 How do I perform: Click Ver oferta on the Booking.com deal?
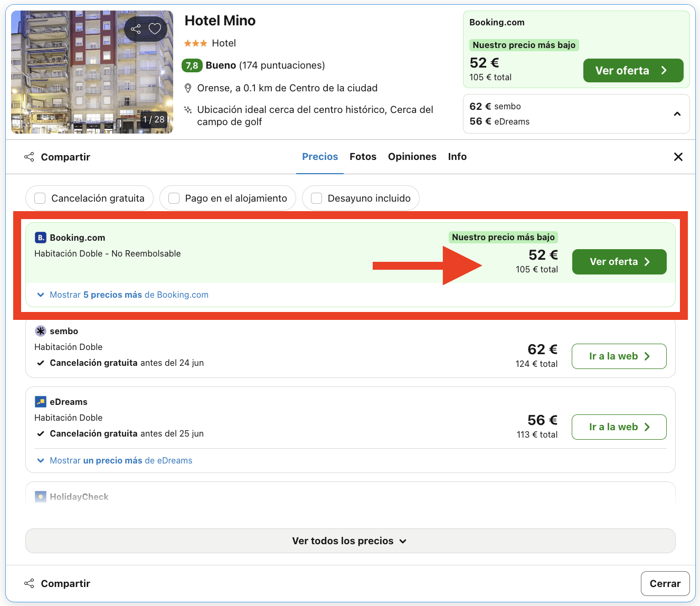tap(619, 262)
